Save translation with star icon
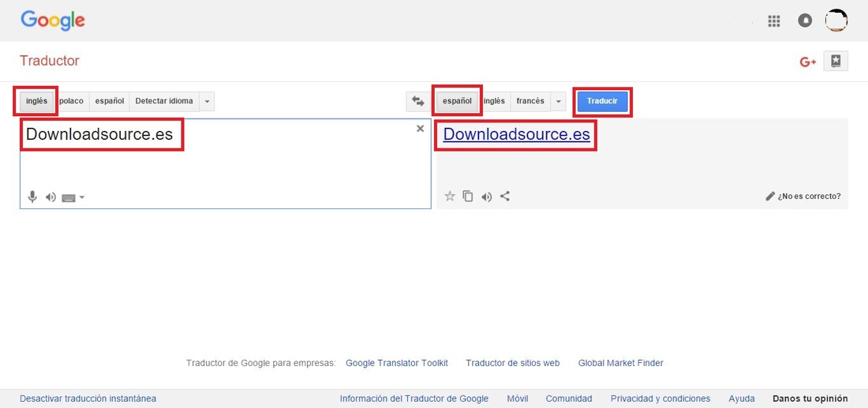 click(450, 196)
